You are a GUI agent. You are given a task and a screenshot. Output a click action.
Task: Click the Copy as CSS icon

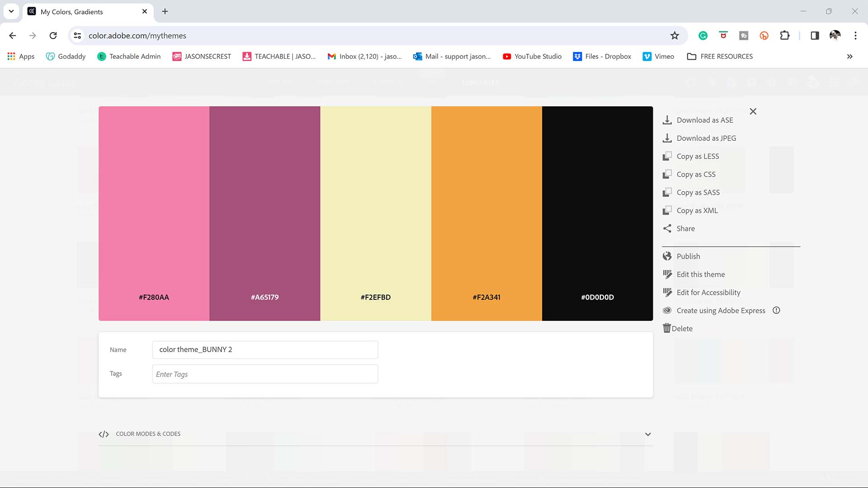coord(667,174)
